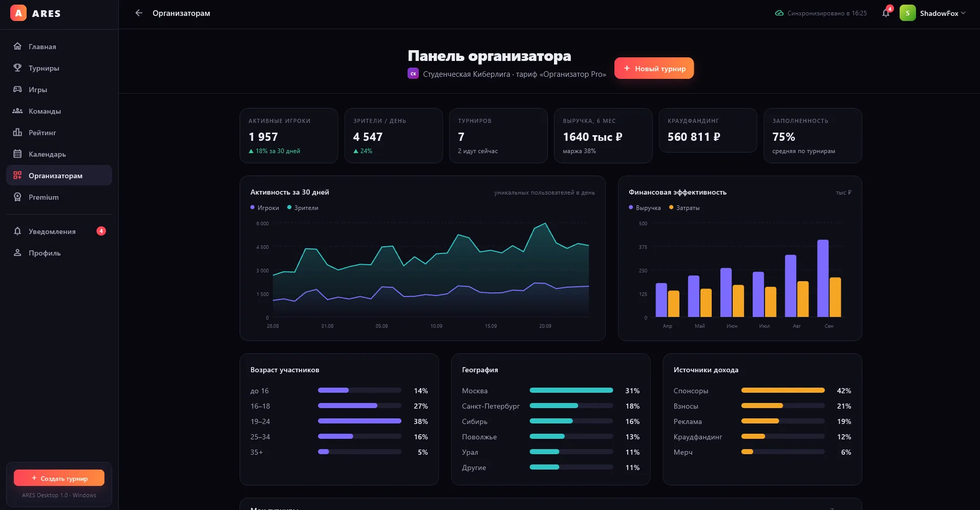The width and height of the screenshot is (980, 510).
Task: Click "ARES Desktop 1.0 · Windows" version text
Action: point(59,495)
